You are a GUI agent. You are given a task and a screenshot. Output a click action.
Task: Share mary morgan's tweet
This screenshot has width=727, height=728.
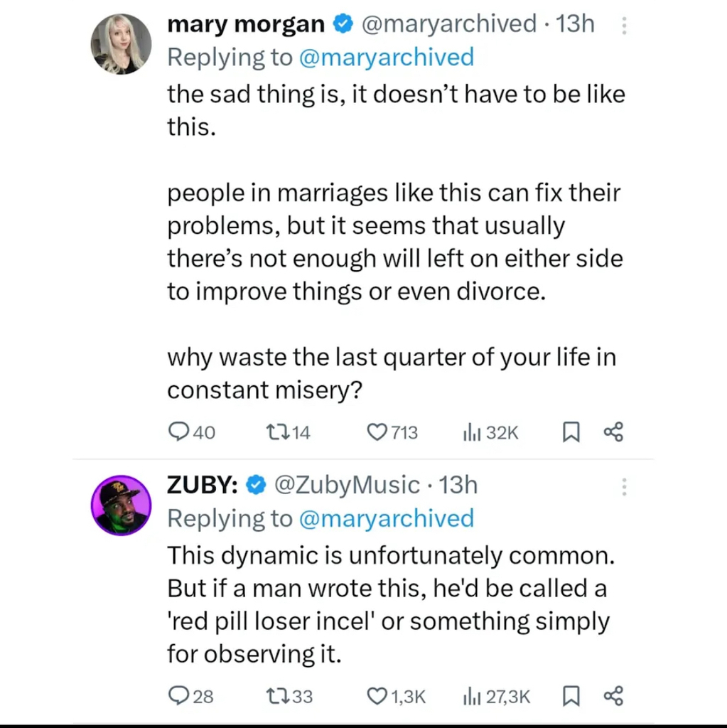(613, 432)
